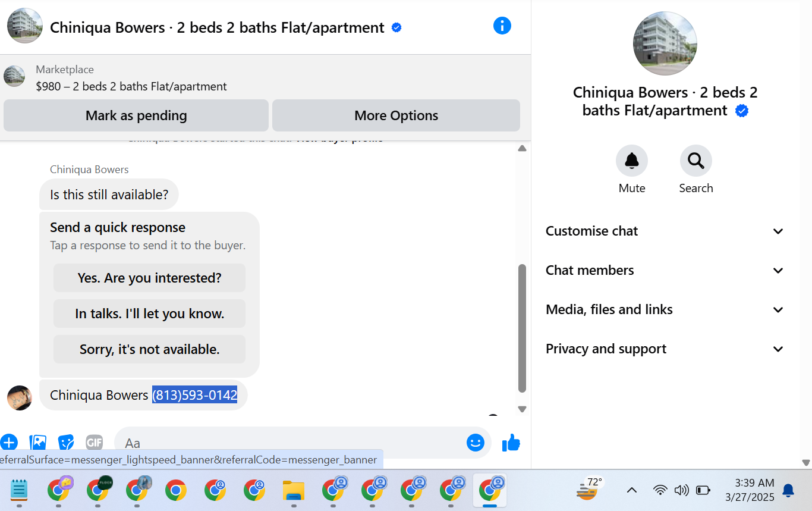The image size is (812, 511).
Task: Click the listing thumbnail in the chat header
Action: point(25,26)
